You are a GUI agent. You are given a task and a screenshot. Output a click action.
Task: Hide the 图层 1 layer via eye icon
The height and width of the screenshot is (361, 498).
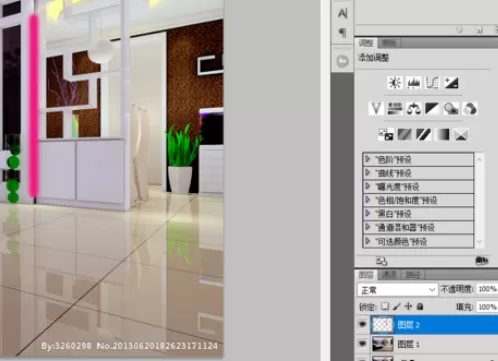click(x=362, y=343)
